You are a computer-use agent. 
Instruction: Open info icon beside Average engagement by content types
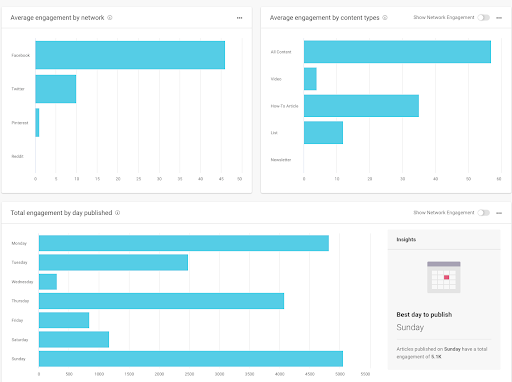coord(385,18)
